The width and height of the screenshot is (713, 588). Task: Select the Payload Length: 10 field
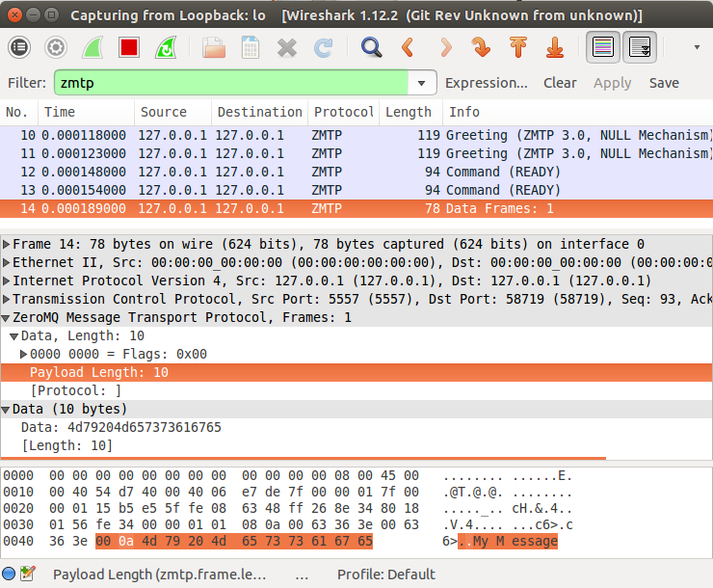[x=356, y=372]
